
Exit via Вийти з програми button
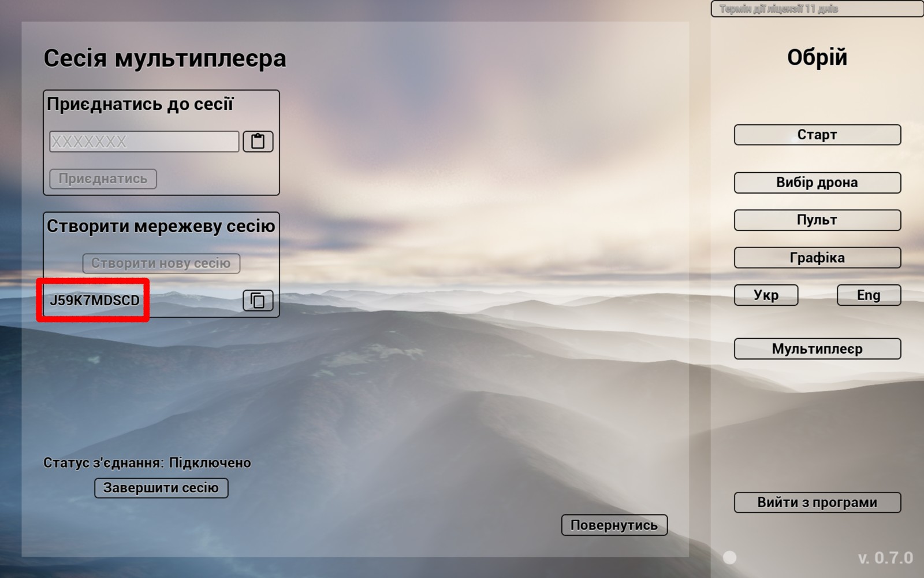tap(817, 502)
